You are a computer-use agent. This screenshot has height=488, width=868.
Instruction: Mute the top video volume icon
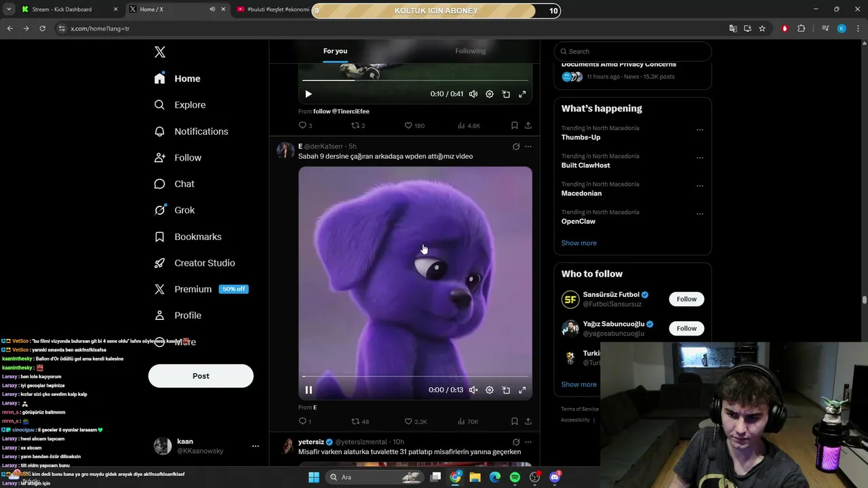pyautogui.click(x=473, y=94)
